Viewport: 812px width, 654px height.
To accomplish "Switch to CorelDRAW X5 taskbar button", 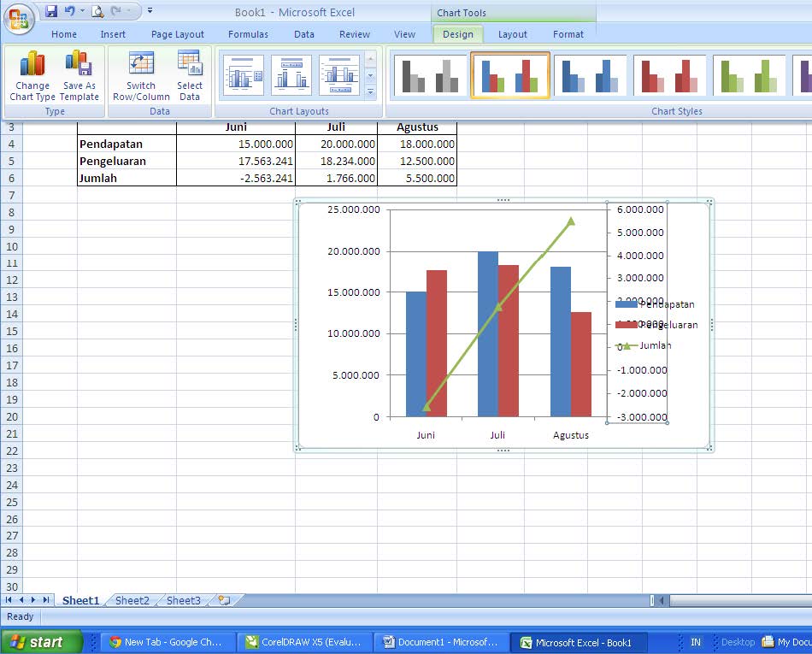I will click(x=304, y=642).
